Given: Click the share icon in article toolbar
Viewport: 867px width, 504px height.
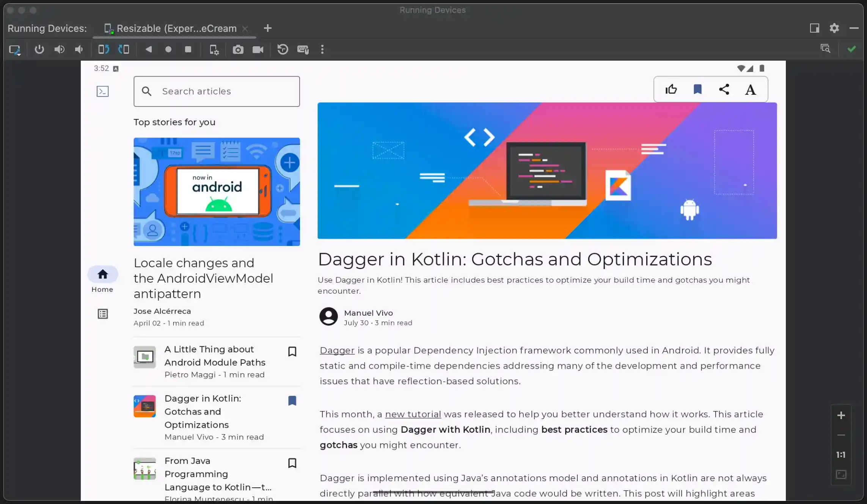Looking at the screenshot, I should [x=724, y=89].
